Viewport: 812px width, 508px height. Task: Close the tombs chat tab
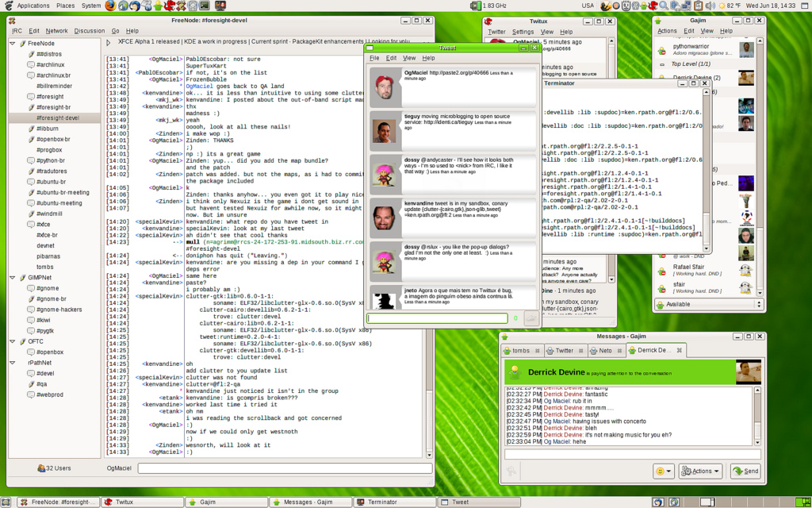click(538, 350)
